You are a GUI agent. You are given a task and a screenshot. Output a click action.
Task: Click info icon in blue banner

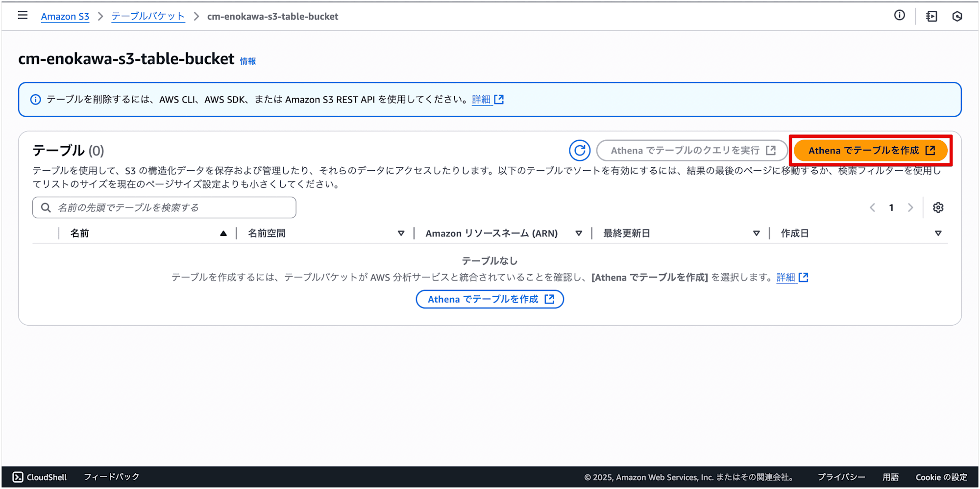point(36,100)
